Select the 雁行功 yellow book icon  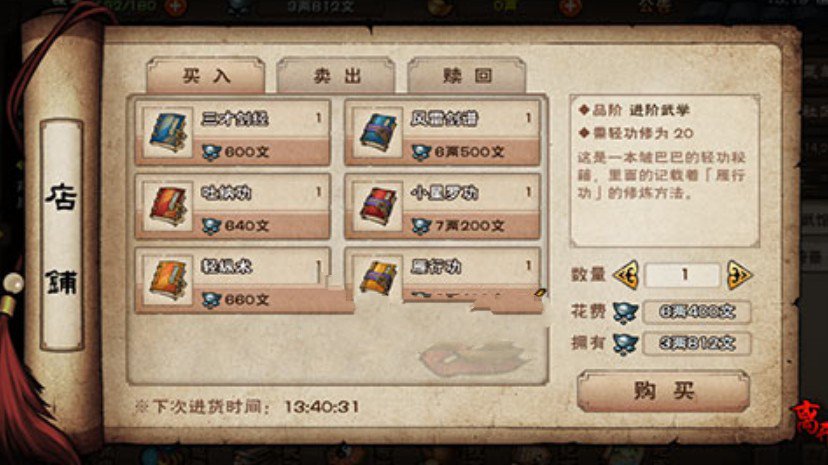click(377, 278)
